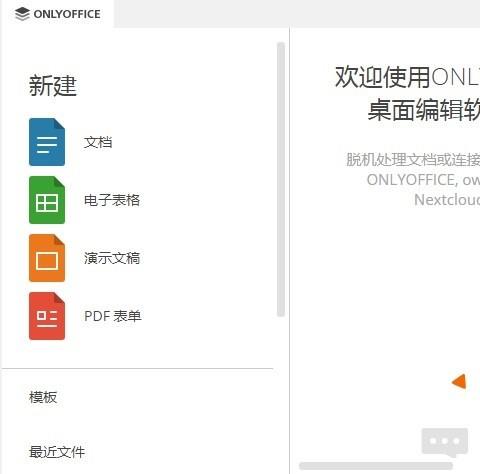The height and width of the screenshot is (474, 480).
Task: Click the 电子表格 label
Action: [x=112, y=200]
